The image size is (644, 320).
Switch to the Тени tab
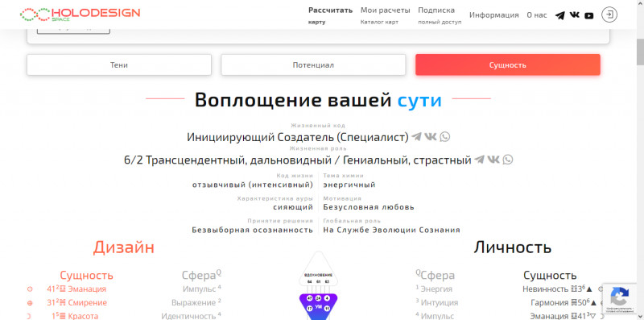pyautogui.click(x=119, y=65)
